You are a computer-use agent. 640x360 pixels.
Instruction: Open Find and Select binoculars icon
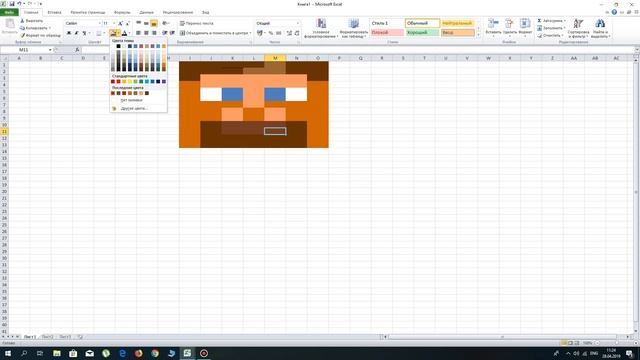pyautogui.click(x=600, y=24)
